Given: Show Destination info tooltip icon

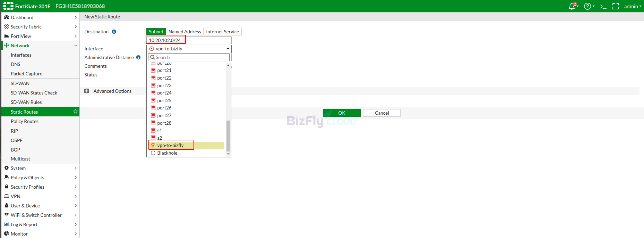Looking at the screenshot, I should pos(114,32).
